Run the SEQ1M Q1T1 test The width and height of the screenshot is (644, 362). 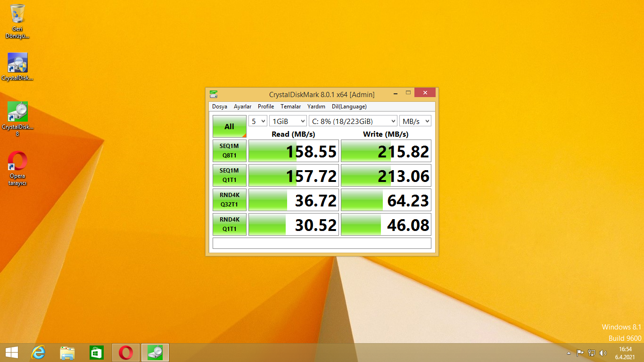coord(230,175)
